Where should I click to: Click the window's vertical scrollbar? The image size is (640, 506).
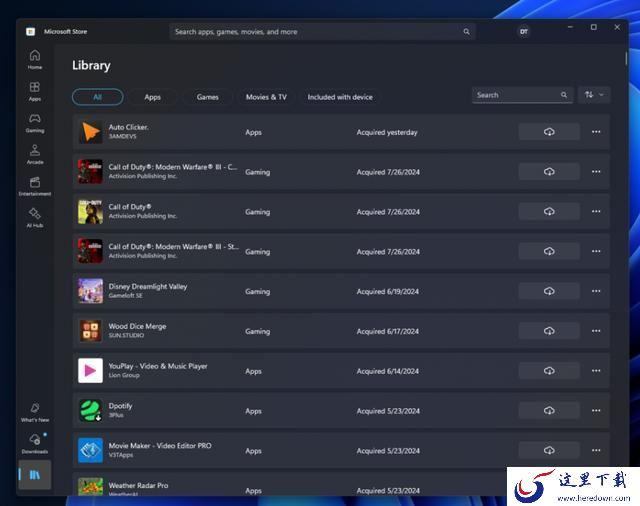point(626,58)
